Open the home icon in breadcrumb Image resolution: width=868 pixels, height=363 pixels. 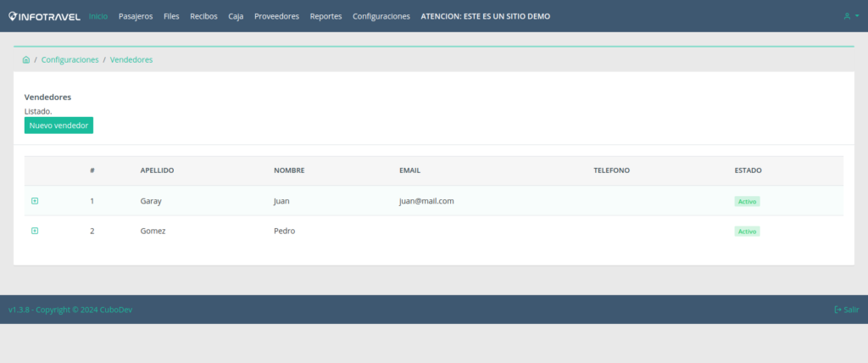tap(26, 60)
